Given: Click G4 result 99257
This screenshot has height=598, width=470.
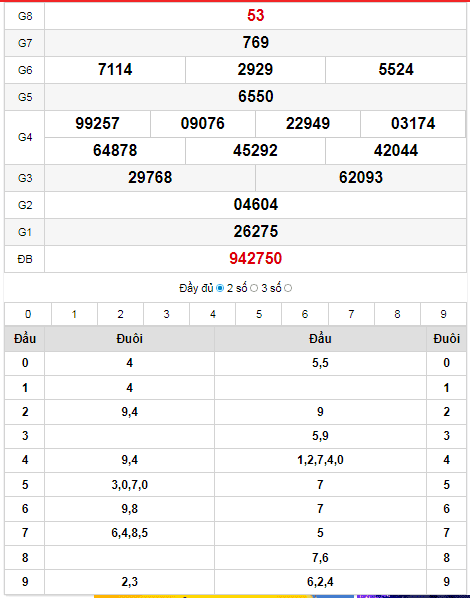Looking at the screenshot, I should [97, 124].
